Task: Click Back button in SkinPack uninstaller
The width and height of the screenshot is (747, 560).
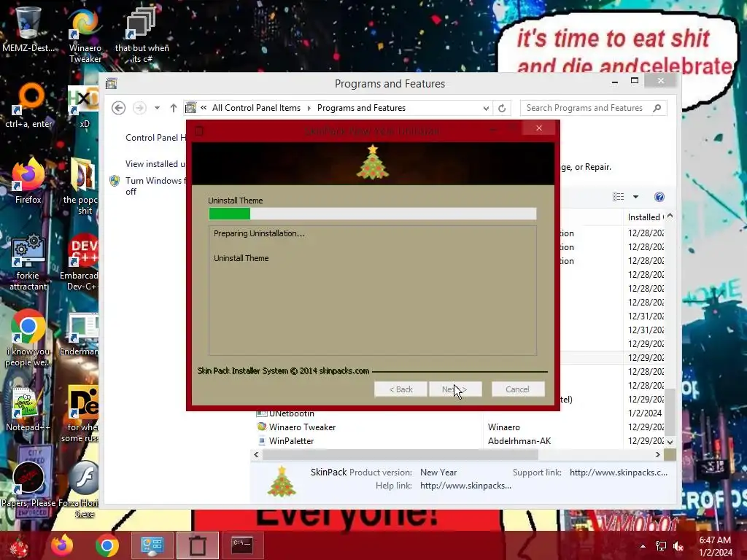Action: pos(400,389)
